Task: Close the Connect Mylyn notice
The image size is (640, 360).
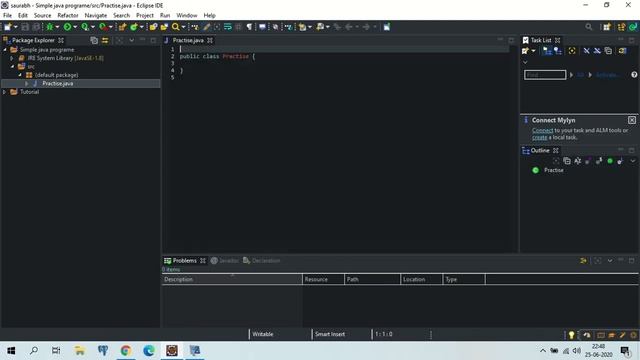Action: (632, 120)
